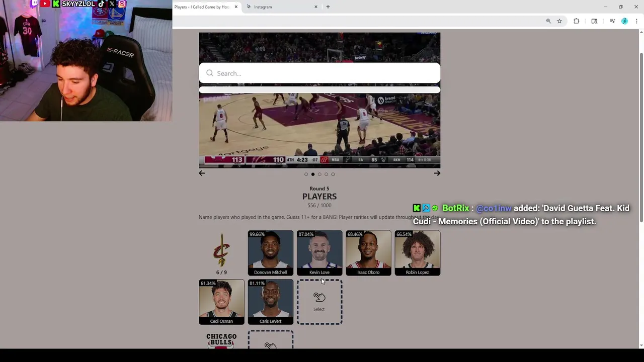
Task: Select the first carousel dot
Action: point(306,174)
